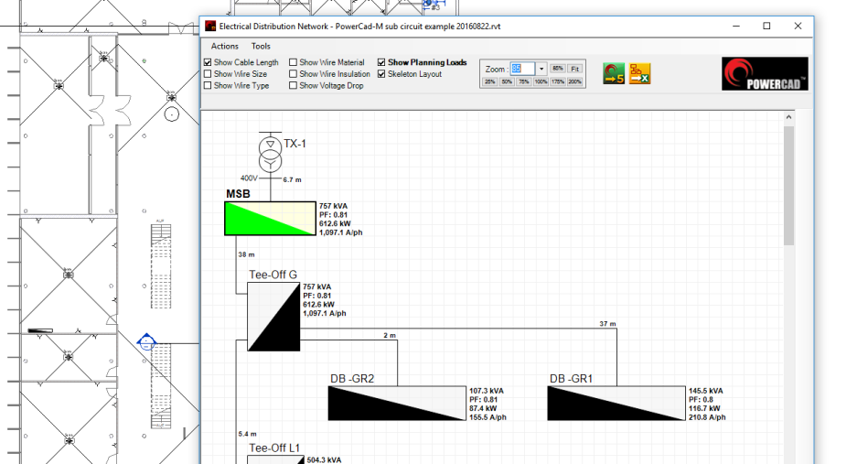Image resolution: width=868 pixels, height=464 pixels.
Task: Uncheck Show Cable Length
Action: click(208, 63)
